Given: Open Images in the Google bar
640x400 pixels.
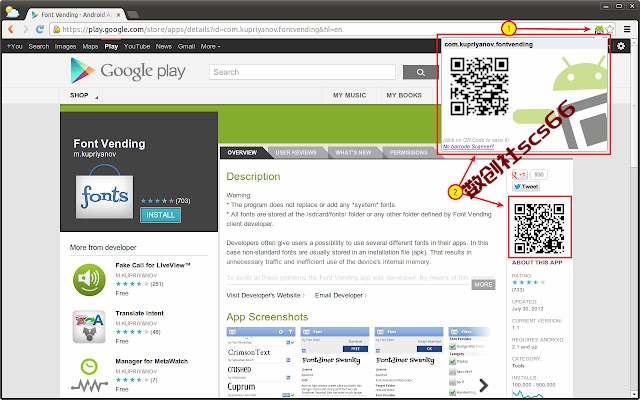Looking at the screenshot, I should (x=66, y=47).
